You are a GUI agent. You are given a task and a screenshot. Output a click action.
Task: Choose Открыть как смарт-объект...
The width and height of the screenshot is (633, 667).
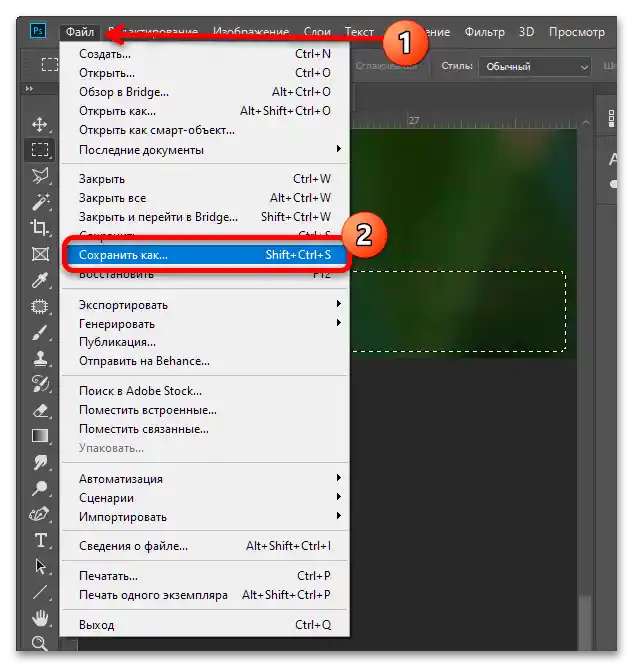click(x=205, y=130)
